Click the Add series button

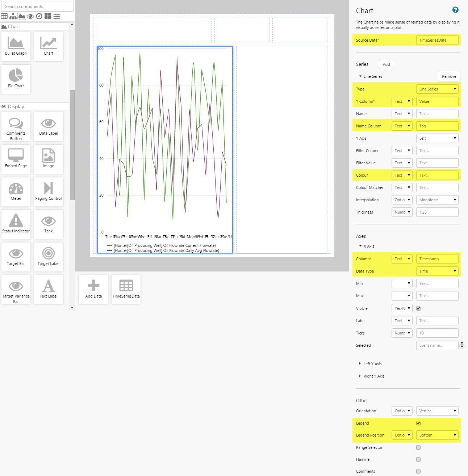click(x=386, y=64)
